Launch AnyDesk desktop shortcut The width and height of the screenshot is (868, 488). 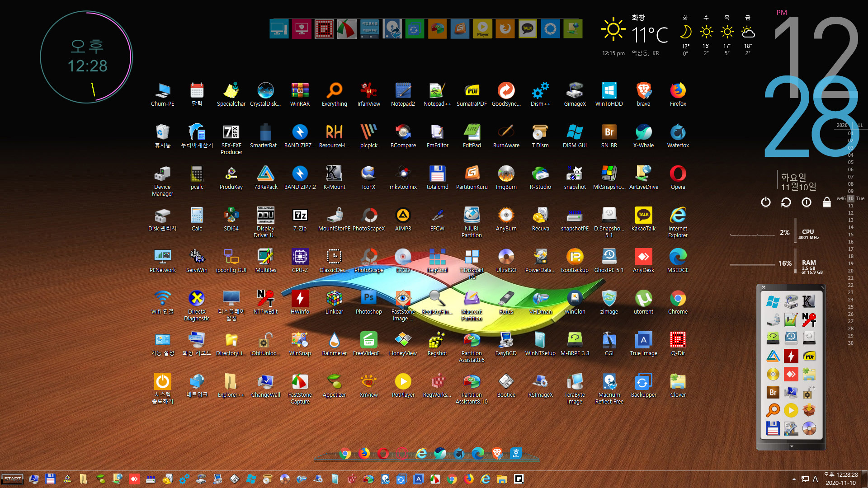coord(643,261)
